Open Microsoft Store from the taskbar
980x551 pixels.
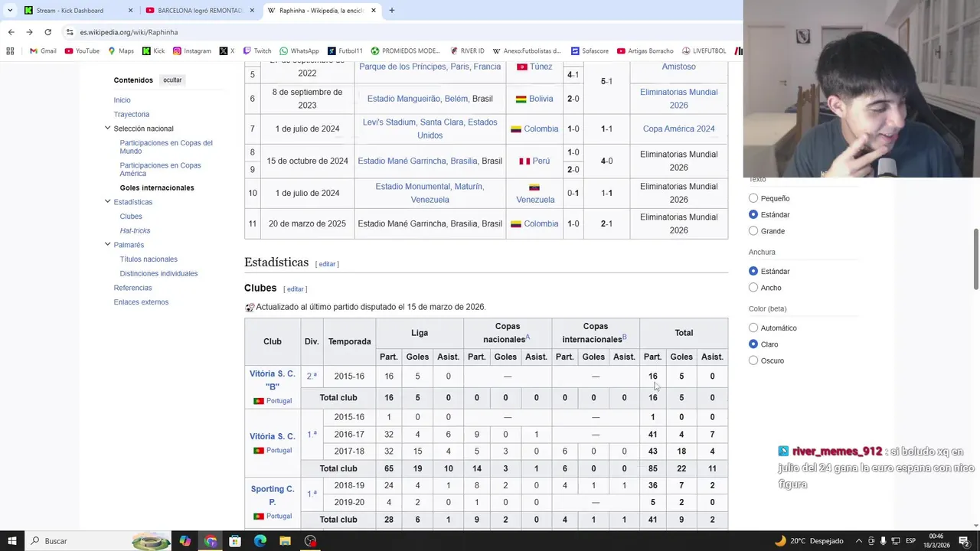235,541
